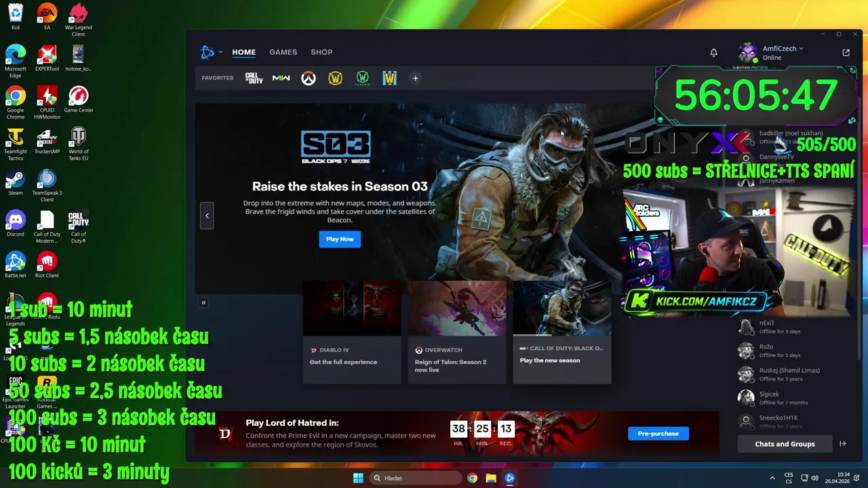The height and width of the screenshot is (488, 868).
Task: Open the World of Warcraft favorite icon
Action: pos(335,79)
